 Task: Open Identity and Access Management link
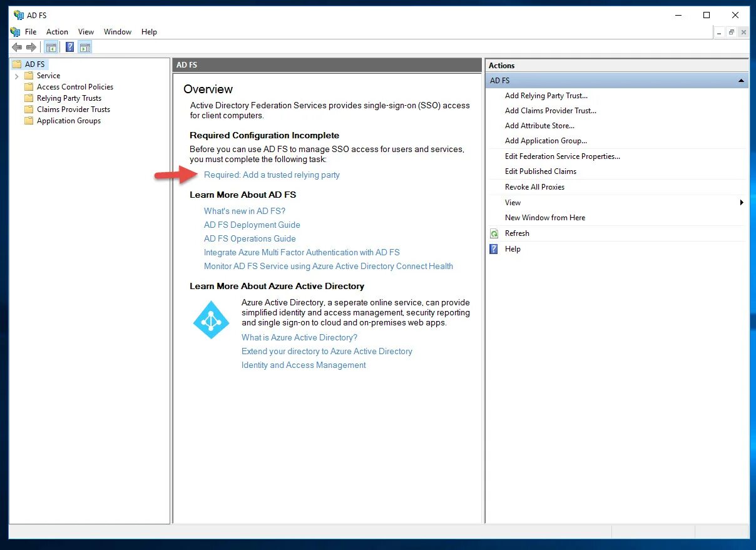coord(304,365)
